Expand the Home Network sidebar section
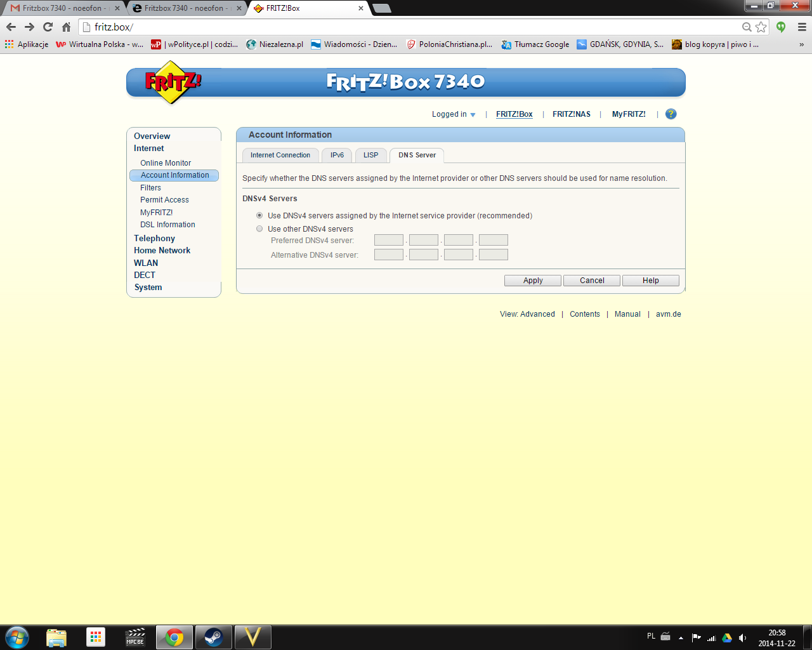The width and height of the screenshot is (812, 650). coord(162,251)
